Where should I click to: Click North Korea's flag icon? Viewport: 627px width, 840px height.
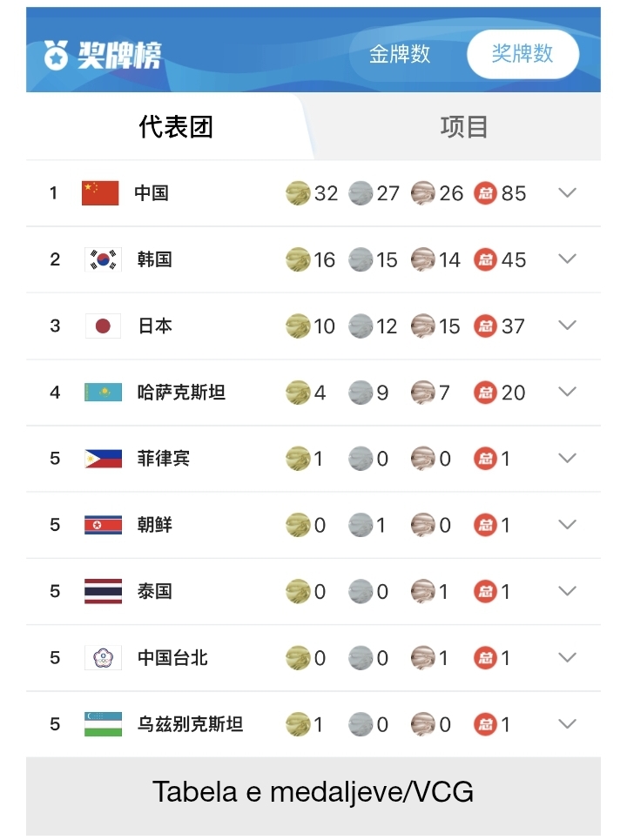tap(103, 525)
